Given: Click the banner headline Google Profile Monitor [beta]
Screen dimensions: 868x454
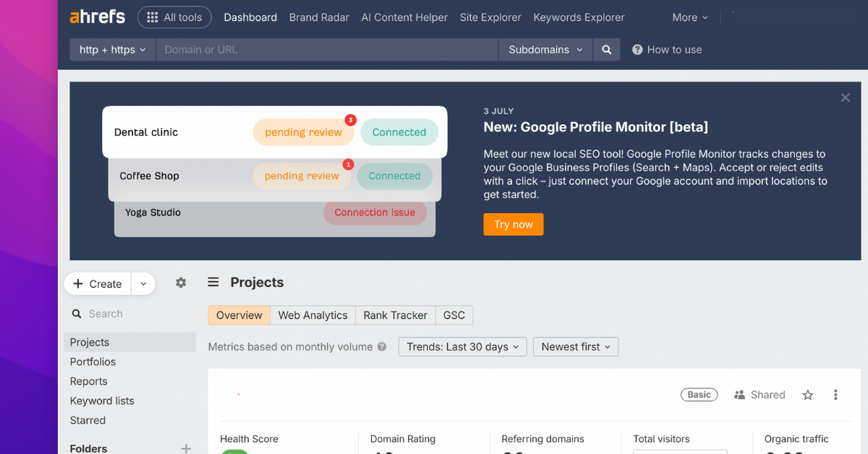Looking at the screenshot, I should coord(596,127).
